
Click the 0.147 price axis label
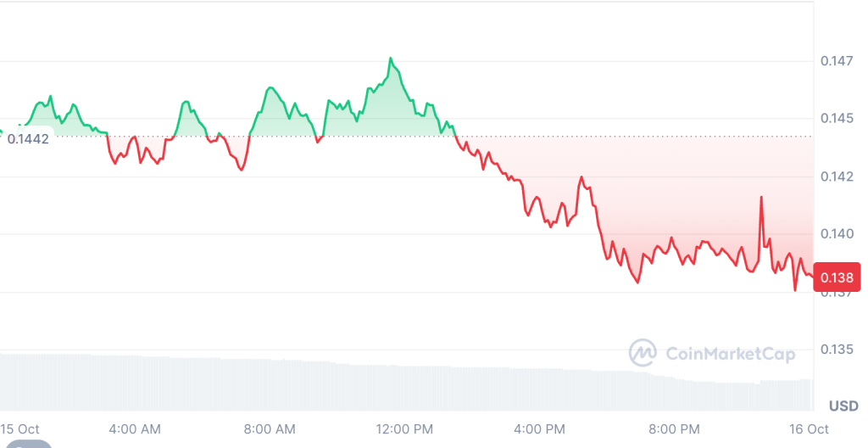[x=837, y=61]
